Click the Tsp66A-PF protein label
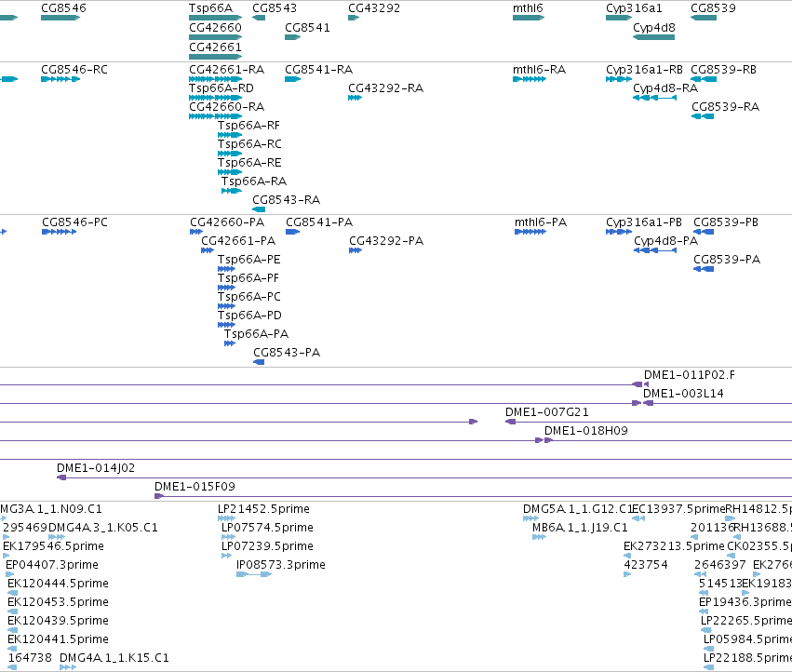Viewport: 792px width, 672px height. (x=248, y=278)
